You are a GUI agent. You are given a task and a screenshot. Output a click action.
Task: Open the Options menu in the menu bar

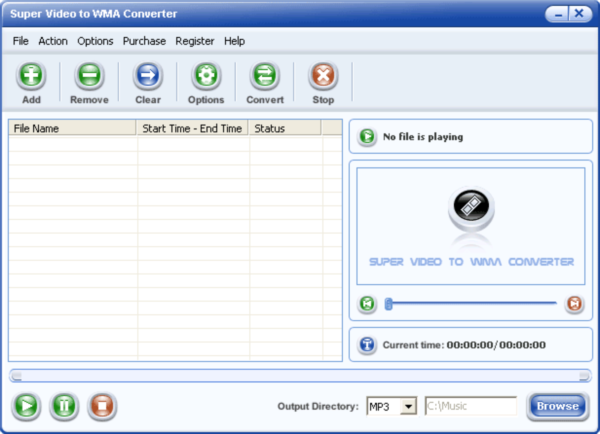(x=95, y=41)
